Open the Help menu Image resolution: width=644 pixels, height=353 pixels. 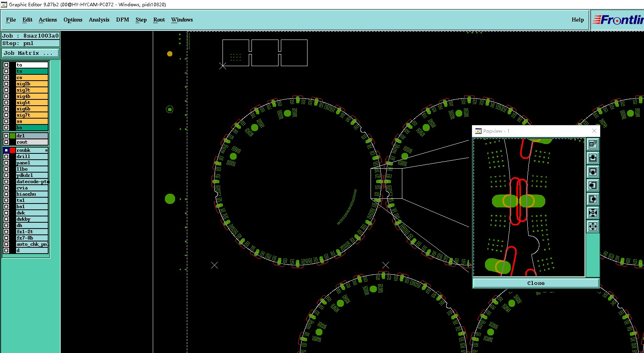[578, 20]
